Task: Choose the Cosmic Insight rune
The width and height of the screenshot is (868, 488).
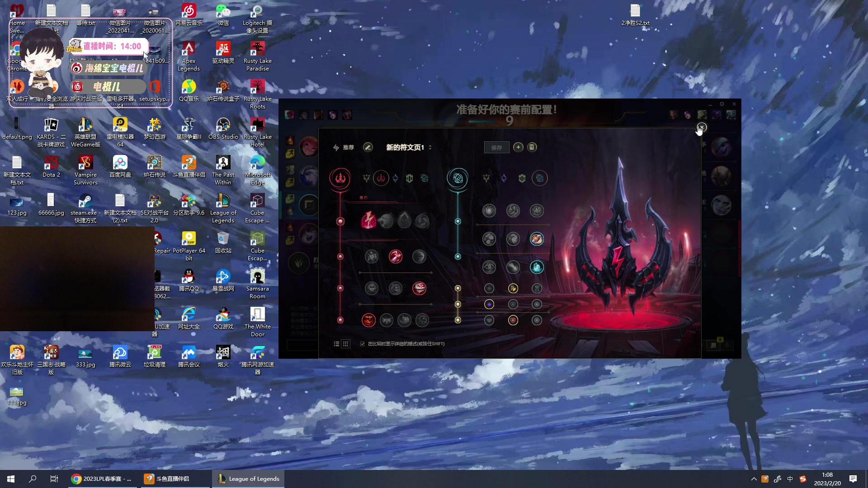Action: (x=489, y=267)
